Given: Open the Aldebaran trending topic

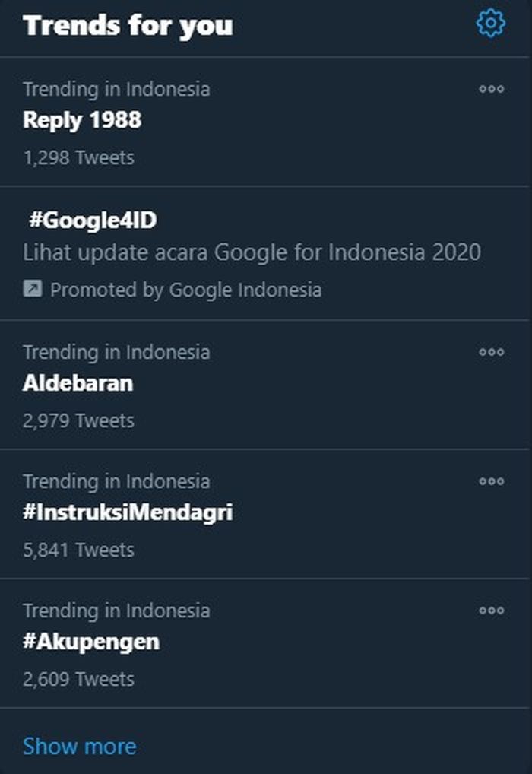Looking at the screenshot, I should click(77, 383).
